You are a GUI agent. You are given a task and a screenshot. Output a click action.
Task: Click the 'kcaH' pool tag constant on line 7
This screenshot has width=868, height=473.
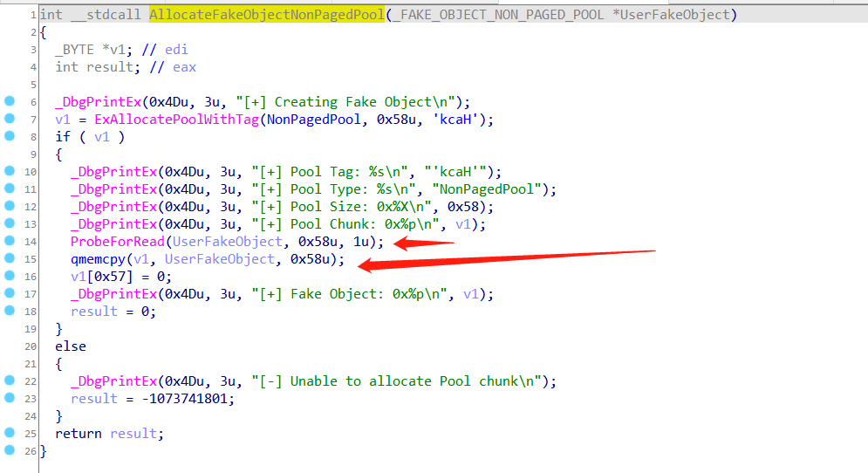455,119
